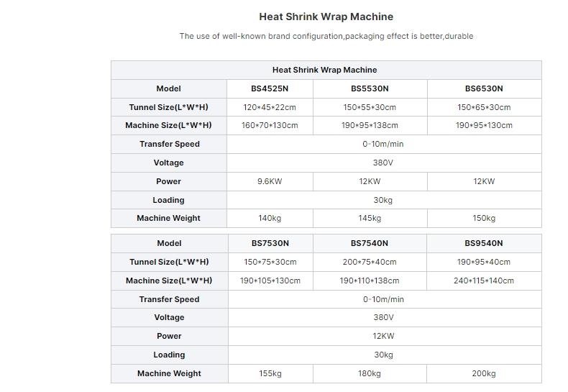Click the 150*65*30cm tunnel size cell
Screen dimensions: 568x392
pyautogui.click(x=484, y=107)
